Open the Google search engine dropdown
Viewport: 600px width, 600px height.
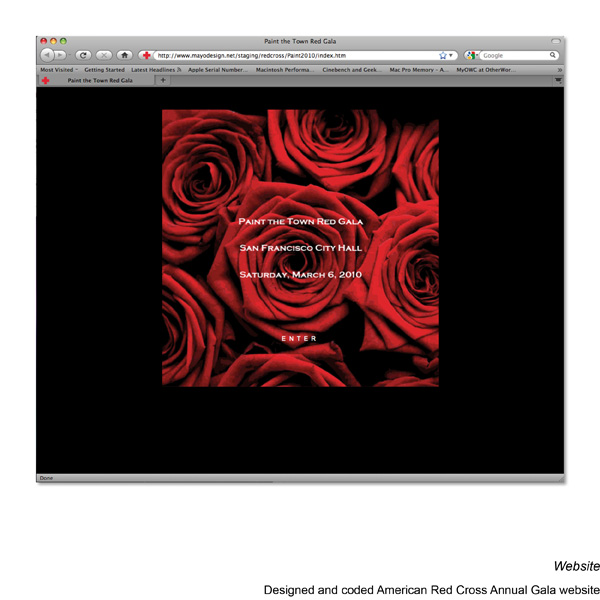[x=473, y=55]
